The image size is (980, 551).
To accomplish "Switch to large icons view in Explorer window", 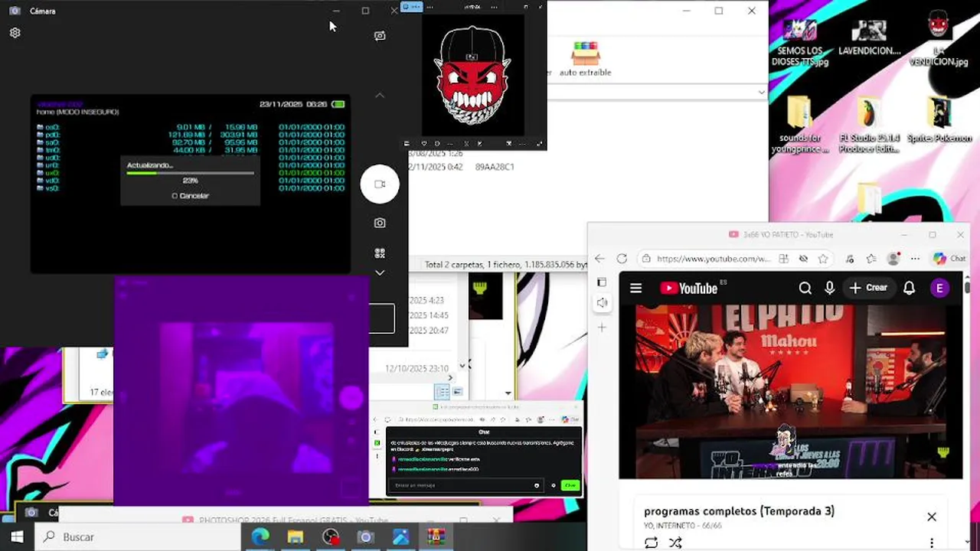I will click(457, 392).
